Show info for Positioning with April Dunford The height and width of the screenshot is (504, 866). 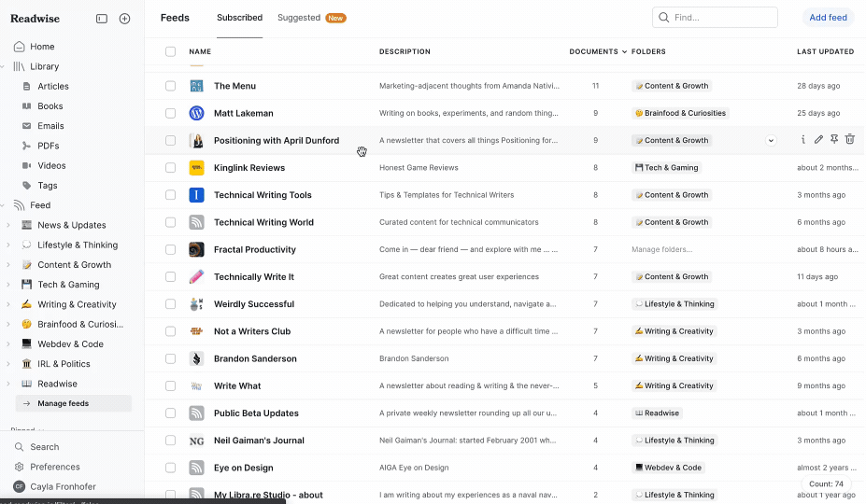(x=802, y=140)
